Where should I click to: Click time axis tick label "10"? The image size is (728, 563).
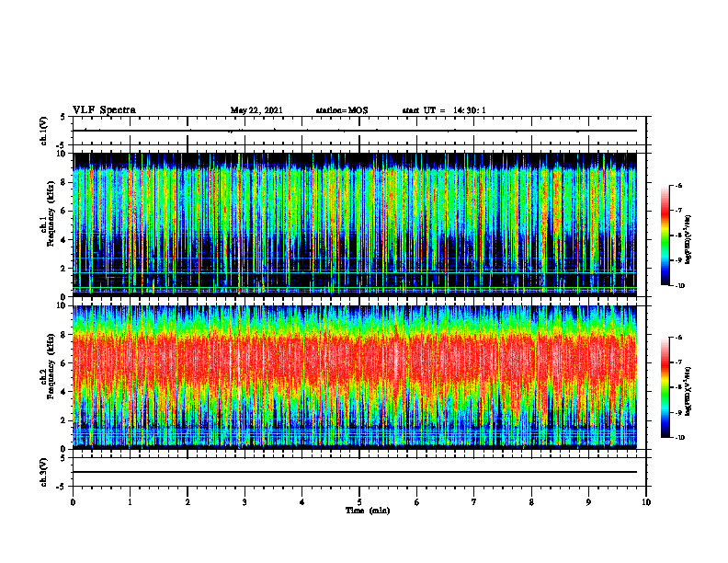click(646, 502)
